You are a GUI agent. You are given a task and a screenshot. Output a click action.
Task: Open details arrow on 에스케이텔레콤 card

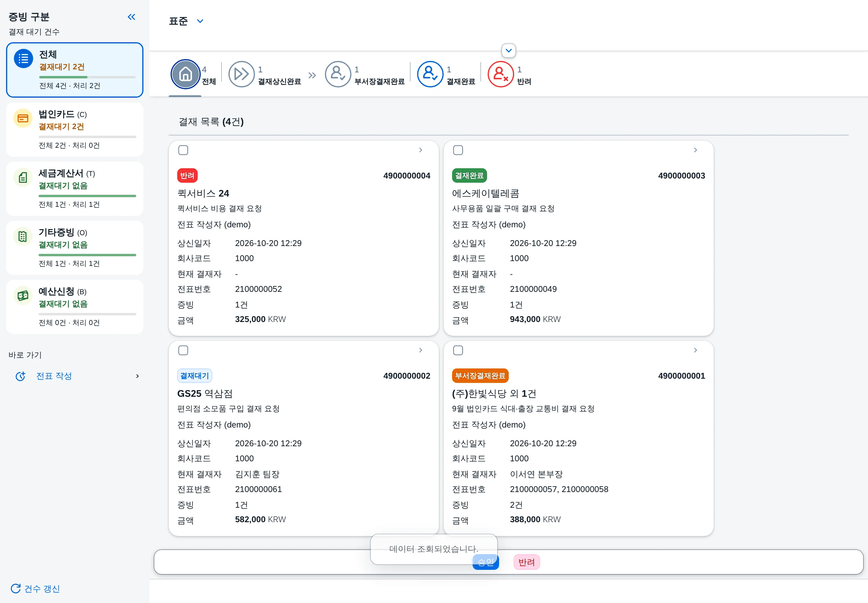click(695, 150)
